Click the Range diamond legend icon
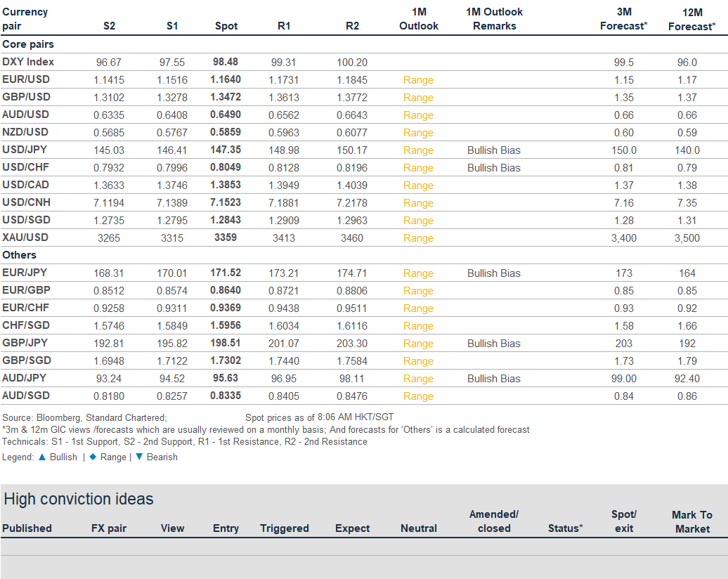Screen dimensions: 728x579 [x=93, y=457]
